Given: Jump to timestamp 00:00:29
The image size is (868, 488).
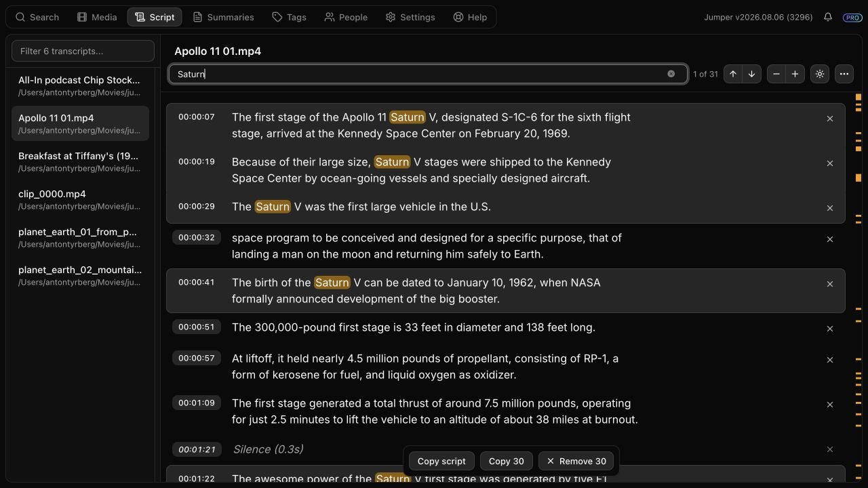Looking at the screenshot, I should pos(197,206).
